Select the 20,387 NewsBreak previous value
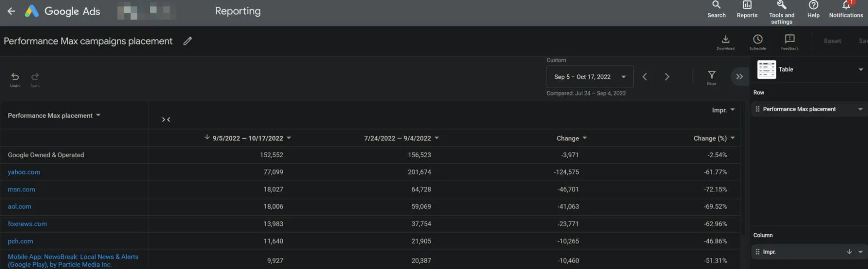The height and width of the screenshot is (269, 868). (421, 261)
